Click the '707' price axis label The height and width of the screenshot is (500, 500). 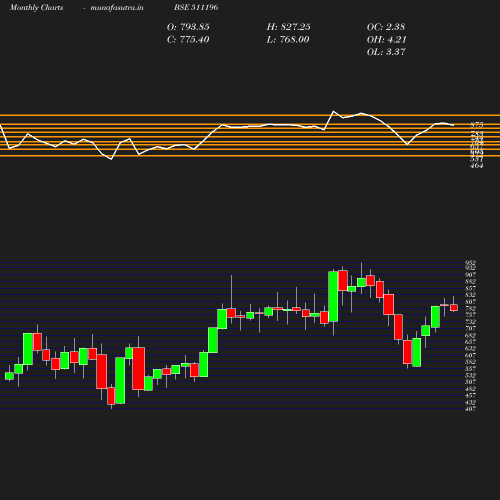pos(471,328)
